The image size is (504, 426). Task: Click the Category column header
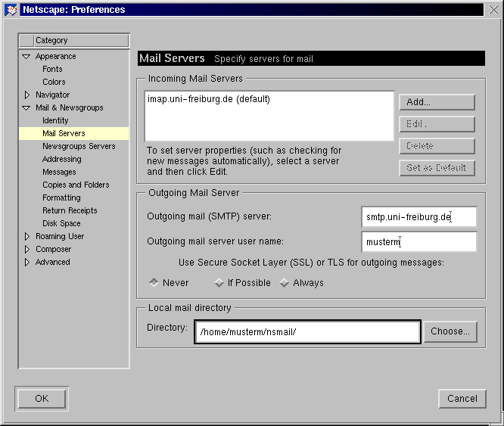click(x=74, y=40)
